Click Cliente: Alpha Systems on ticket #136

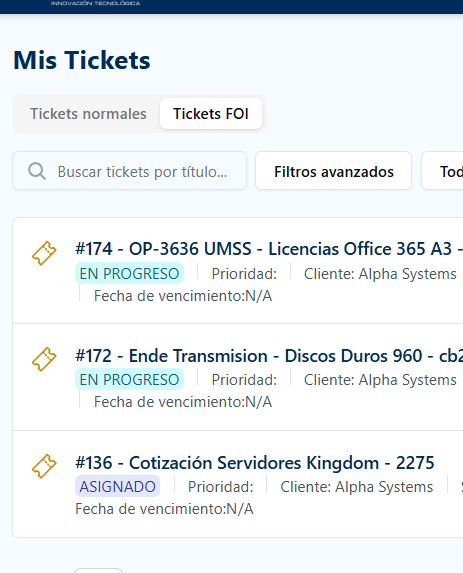tap(357, 487)
